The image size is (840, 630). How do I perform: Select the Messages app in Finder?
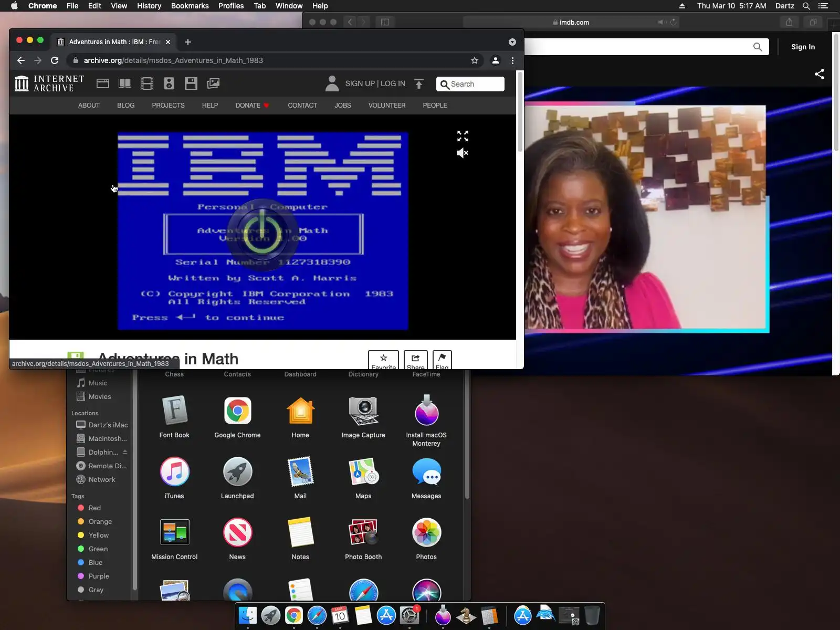426,478
